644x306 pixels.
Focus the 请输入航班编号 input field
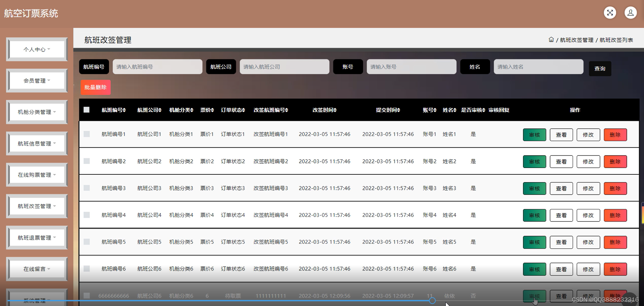coord(157,67)
